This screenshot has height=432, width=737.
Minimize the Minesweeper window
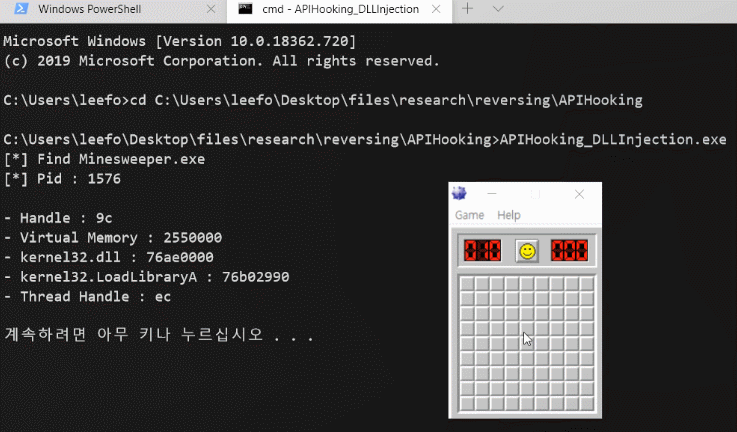(492, 194)
